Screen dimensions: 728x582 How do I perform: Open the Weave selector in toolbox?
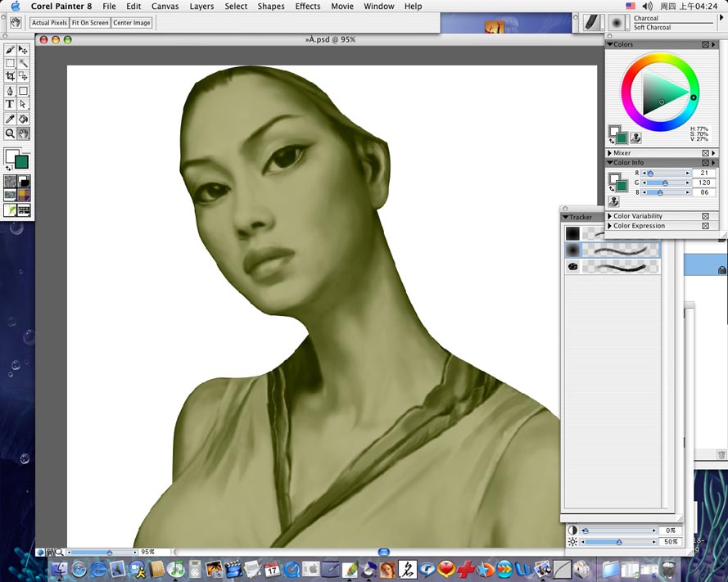click(x=24, y=195)
